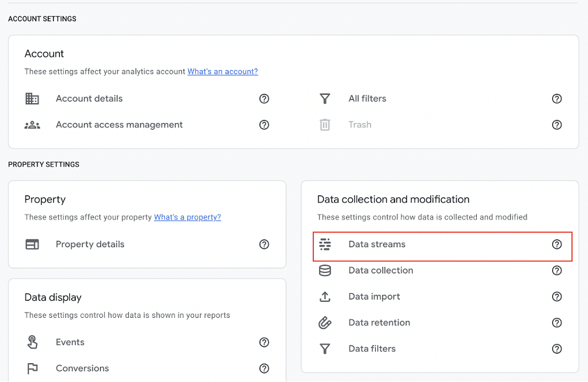
Task: Click the Account details building icon
Action: point(32,98)
